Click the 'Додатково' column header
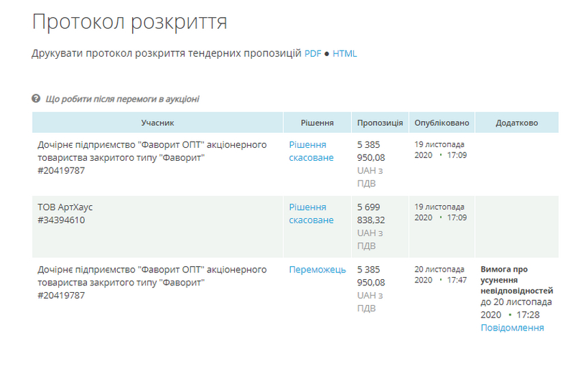The width and height of the screenshot is (588, 366). [517, 122]
